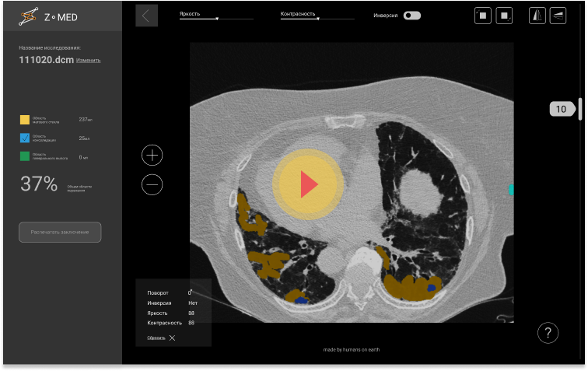This screenshot has width=588, height=371.
Task: Click the cyan marker at image edge
Action: [511, 190]
